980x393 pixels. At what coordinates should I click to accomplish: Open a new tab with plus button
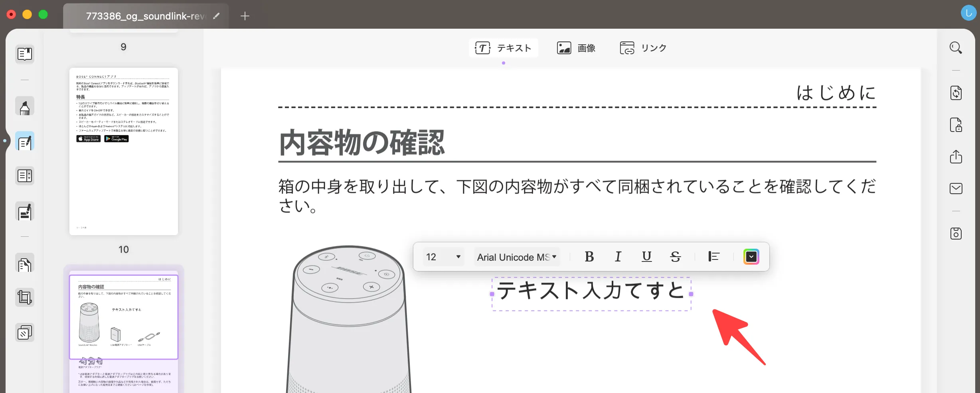(x=245, y=16)
